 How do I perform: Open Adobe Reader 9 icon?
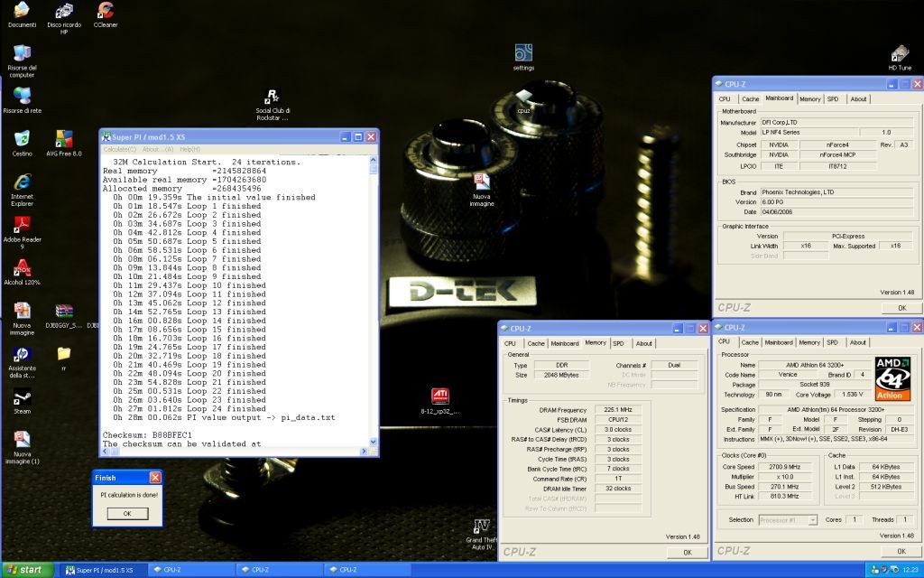pos(22,233)
